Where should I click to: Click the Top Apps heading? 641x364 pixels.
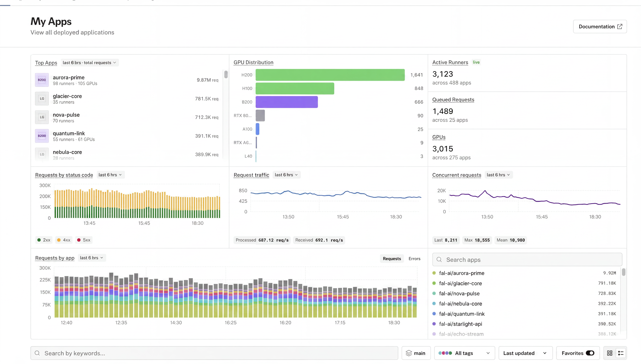pyautogui.click(x=46, y=62)
